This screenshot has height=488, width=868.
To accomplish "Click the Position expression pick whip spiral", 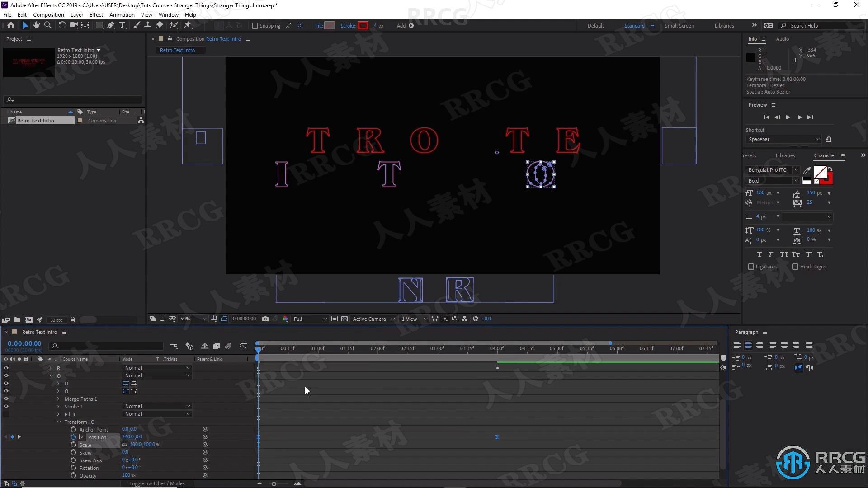I will click(x=205, y=437).
